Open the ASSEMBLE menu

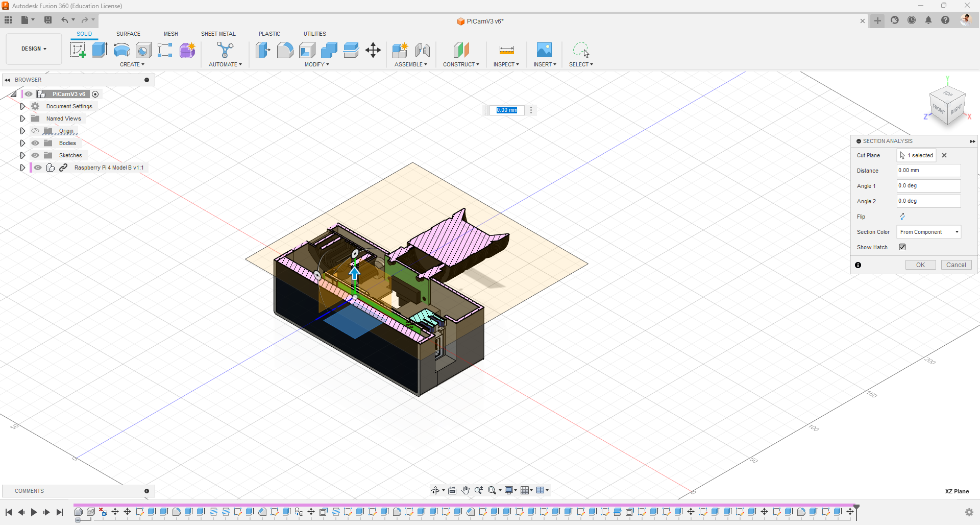pyautogui.click(x=411, y=64)
